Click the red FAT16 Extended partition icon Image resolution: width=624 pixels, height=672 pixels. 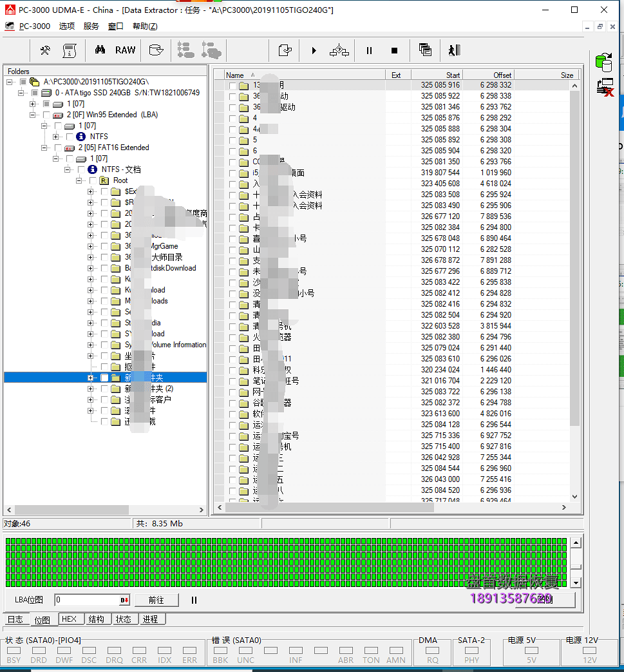70,148
